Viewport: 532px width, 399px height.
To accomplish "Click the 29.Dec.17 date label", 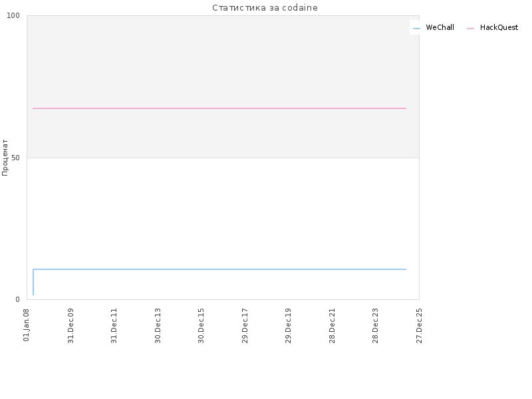I will point(245,326).
